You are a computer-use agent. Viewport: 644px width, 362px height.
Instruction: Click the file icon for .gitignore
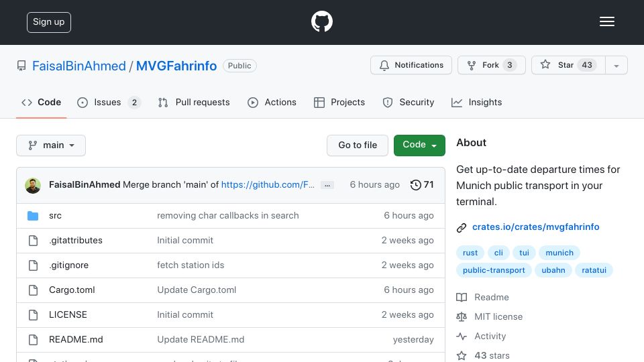click(x=34, y=265)
